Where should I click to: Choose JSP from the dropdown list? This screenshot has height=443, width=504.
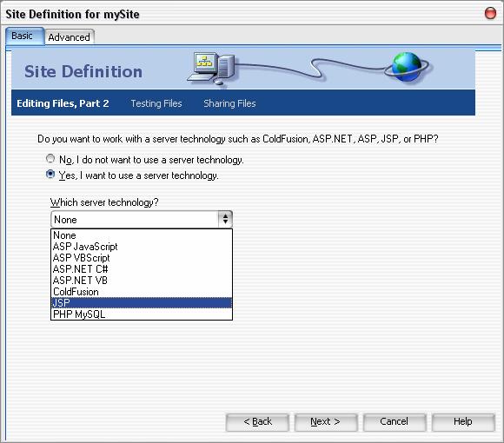coord(142,302)
